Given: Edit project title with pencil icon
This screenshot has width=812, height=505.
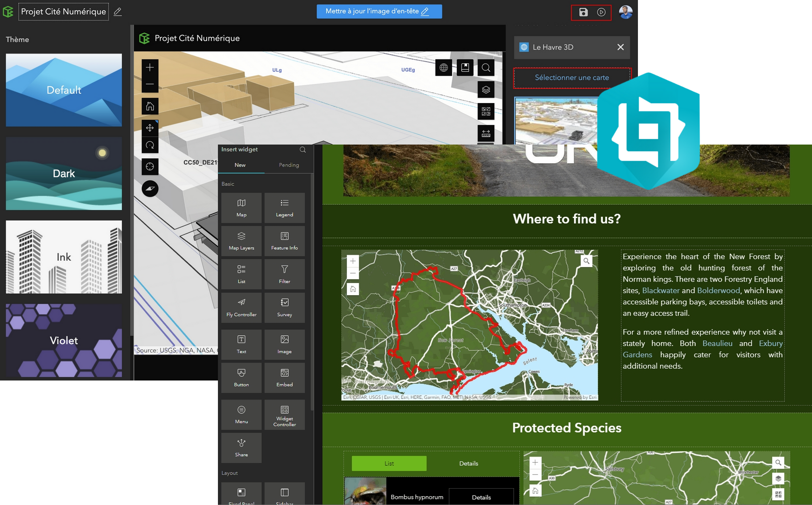Looking at the screenshot, I should coord(118,12).
